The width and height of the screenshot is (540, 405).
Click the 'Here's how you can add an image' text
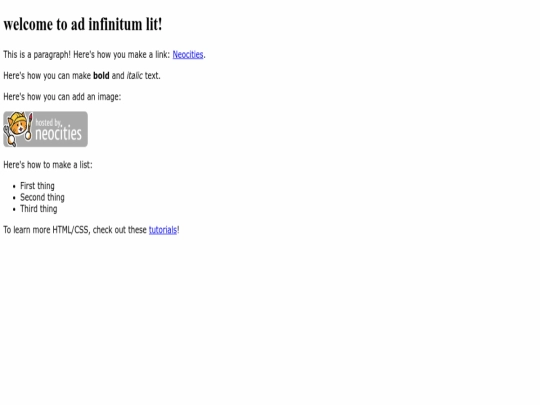(x=62, y=96)
